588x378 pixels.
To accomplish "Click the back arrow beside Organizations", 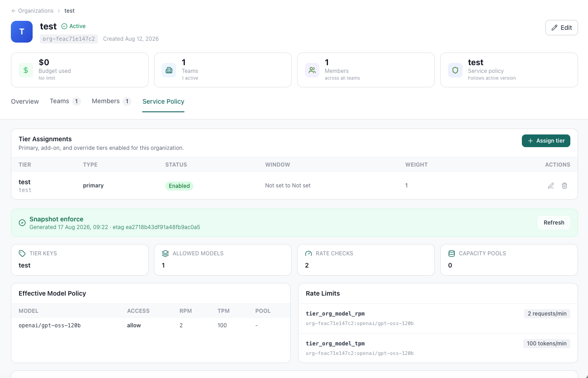I will 14,10.
